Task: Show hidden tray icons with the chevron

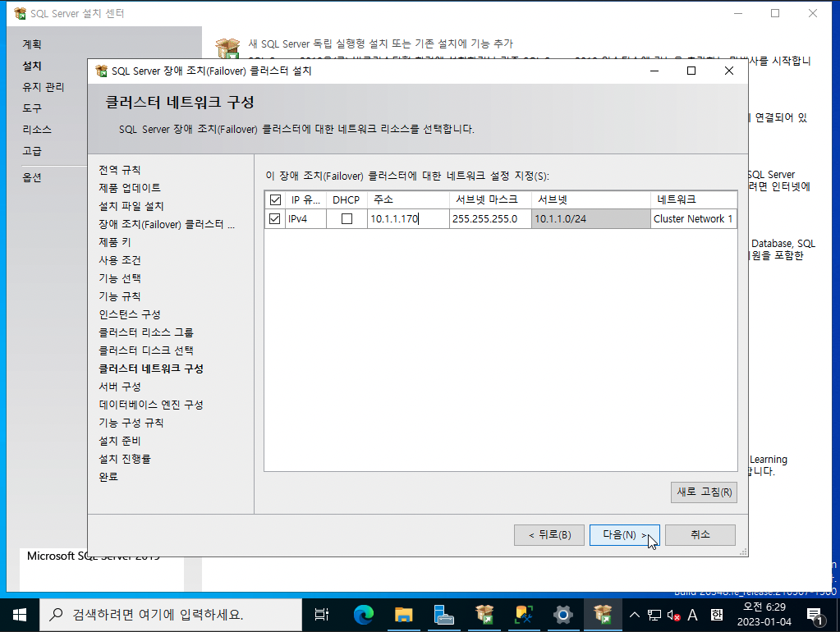Action: [634, 615]
